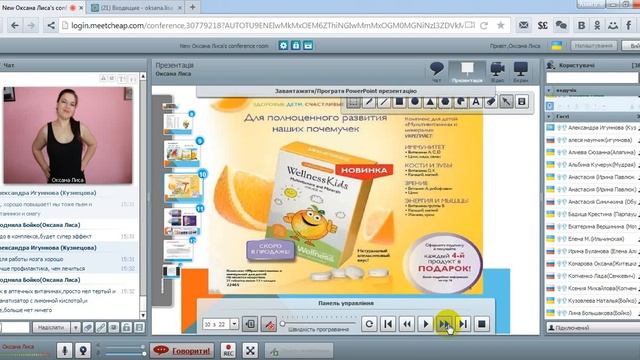Select the filled circle shape tool
640x360 pixels.
coord(415,102)
